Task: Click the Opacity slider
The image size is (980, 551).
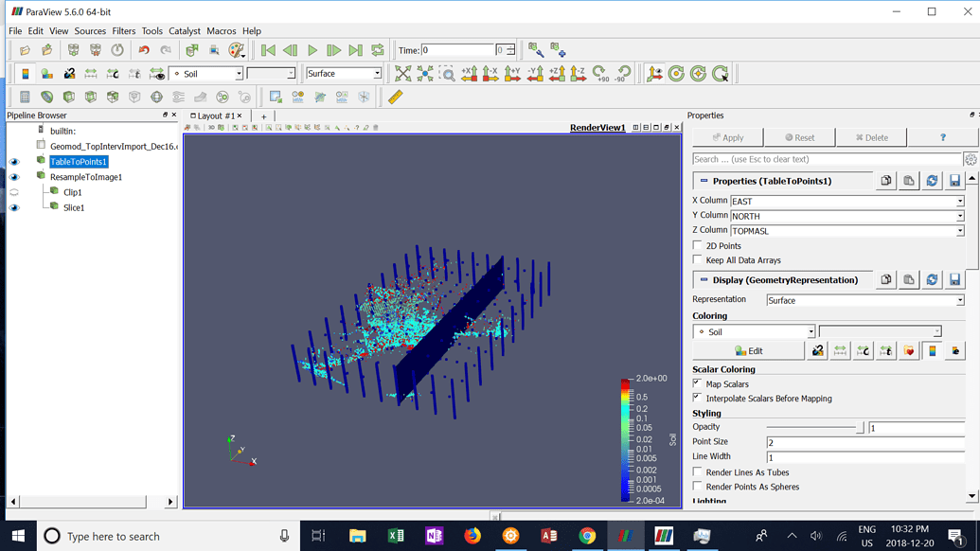Action: coord(815,427)
